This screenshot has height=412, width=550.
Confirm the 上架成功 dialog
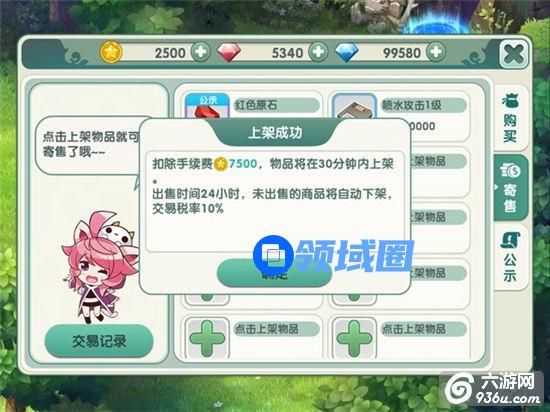[274, 273]
